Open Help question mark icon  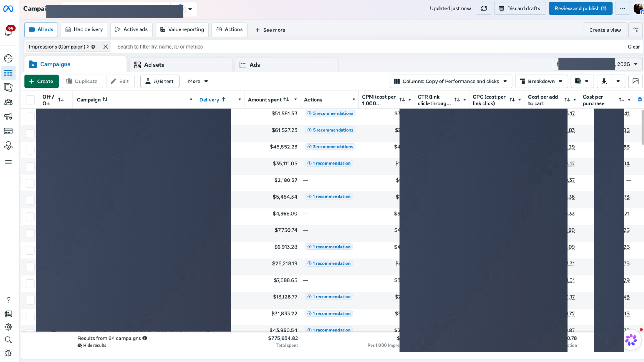(8, 300)
